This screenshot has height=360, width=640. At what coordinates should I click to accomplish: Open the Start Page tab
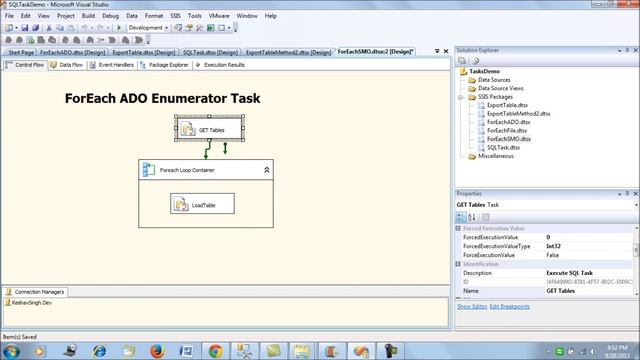21,52
